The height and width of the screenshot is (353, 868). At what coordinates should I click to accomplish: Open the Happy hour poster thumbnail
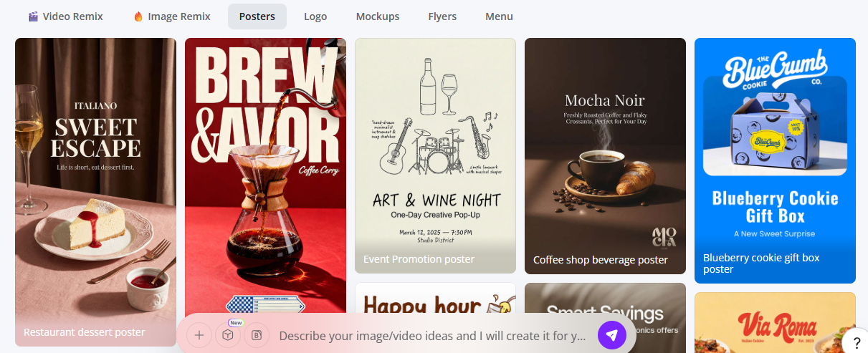435,299
